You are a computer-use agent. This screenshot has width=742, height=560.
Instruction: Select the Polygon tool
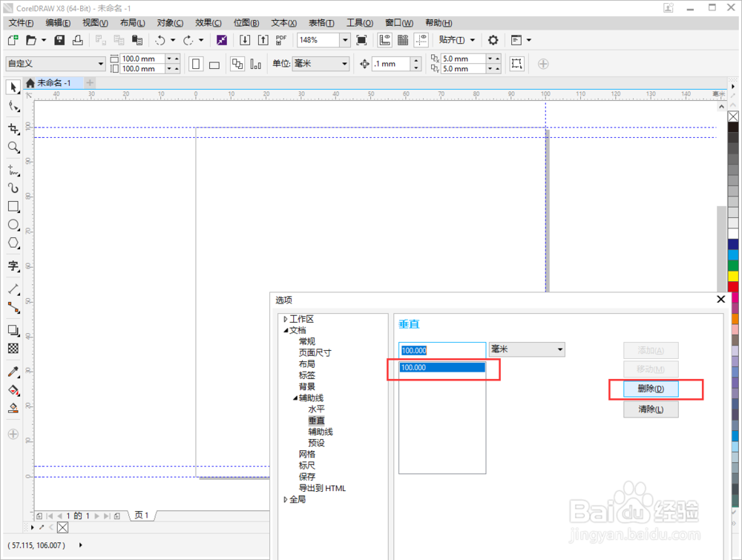pos(13,243)
